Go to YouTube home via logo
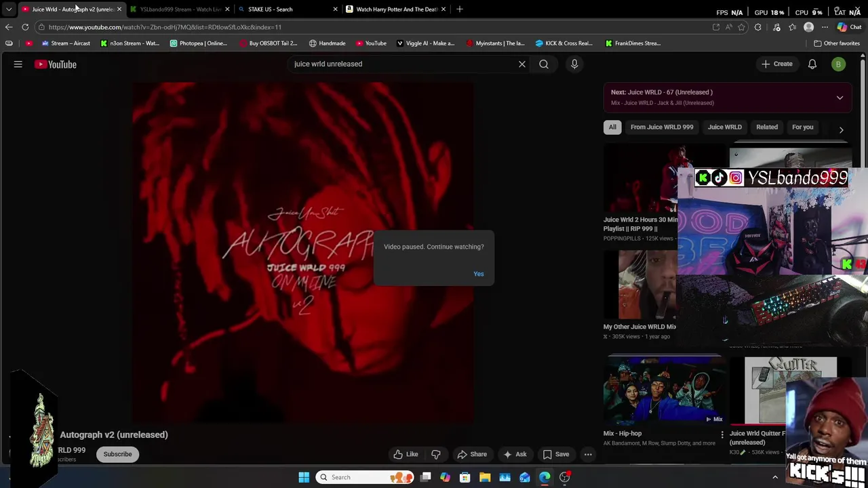 (x=56, y=64)
